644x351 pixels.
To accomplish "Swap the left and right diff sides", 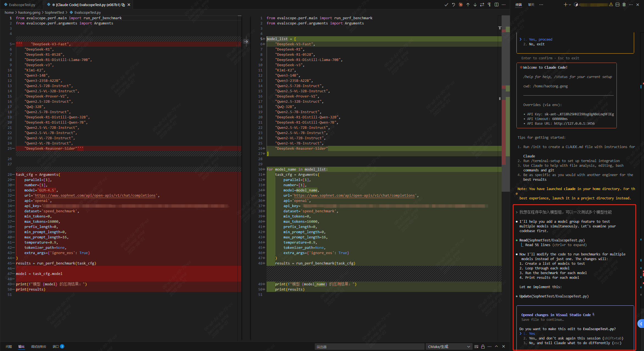I will [x=482, y=5].
